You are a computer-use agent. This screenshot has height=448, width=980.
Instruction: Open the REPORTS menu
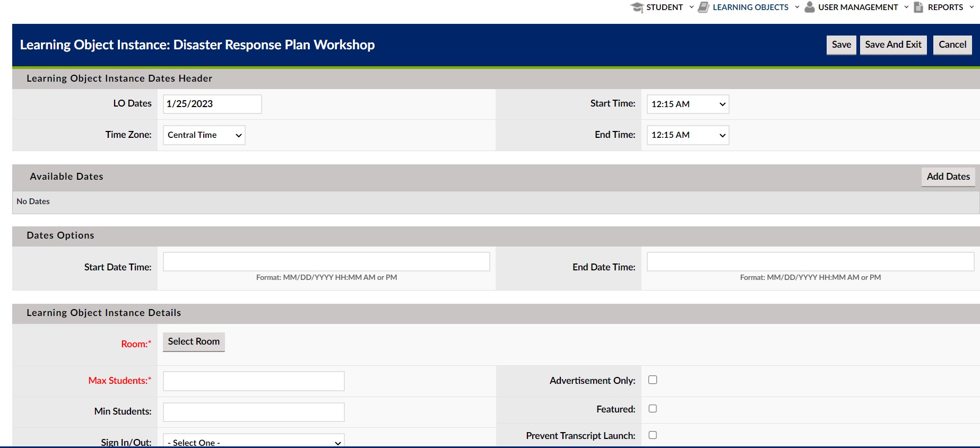[945, 7]
